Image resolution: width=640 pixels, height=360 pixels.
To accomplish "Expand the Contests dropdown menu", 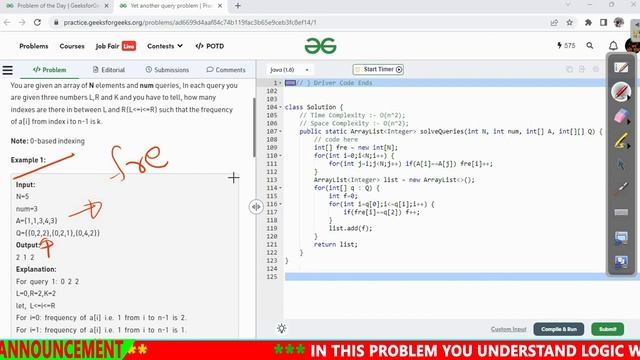I will point(165,46).
